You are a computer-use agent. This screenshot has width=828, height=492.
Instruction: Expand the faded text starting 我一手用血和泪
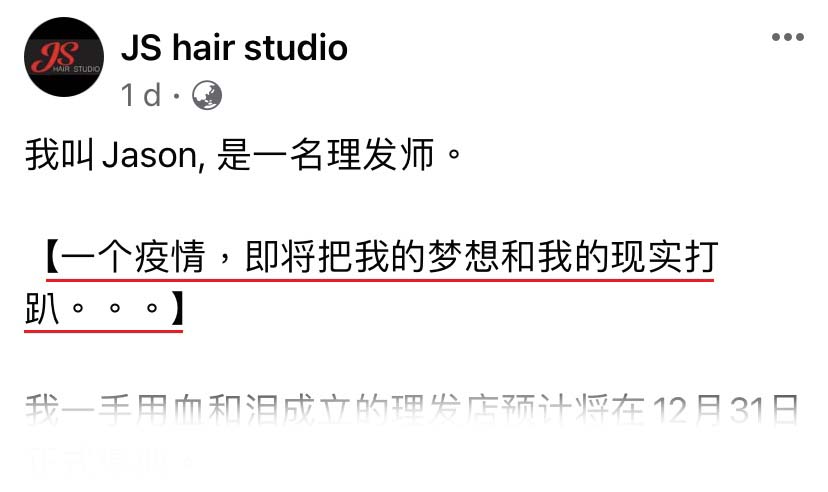pyautogui.click(x=411, y=411)
